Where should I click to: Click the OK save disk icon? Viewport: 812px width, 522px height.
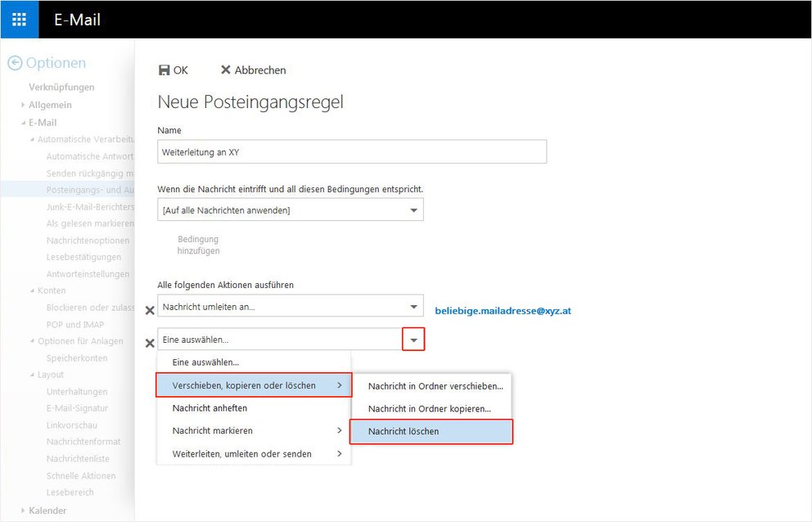[x=164, y=70]
